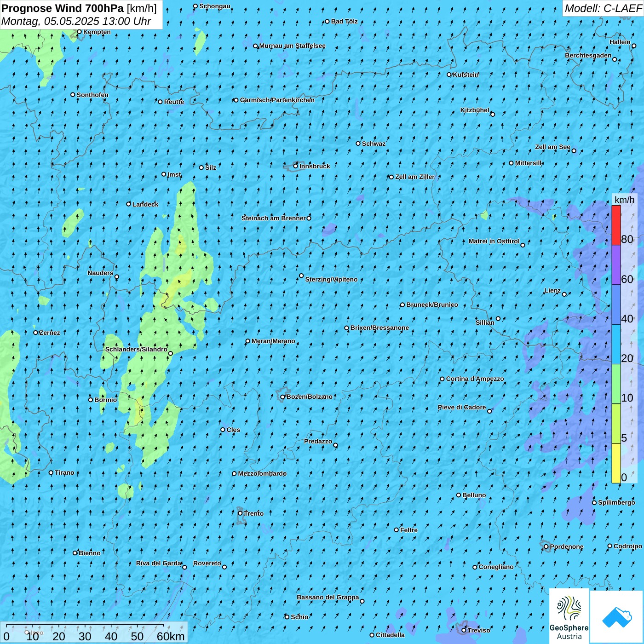Click the yellow 0 km/h legend segment
This screenshot has width=644, height=644.
point(616,463)
